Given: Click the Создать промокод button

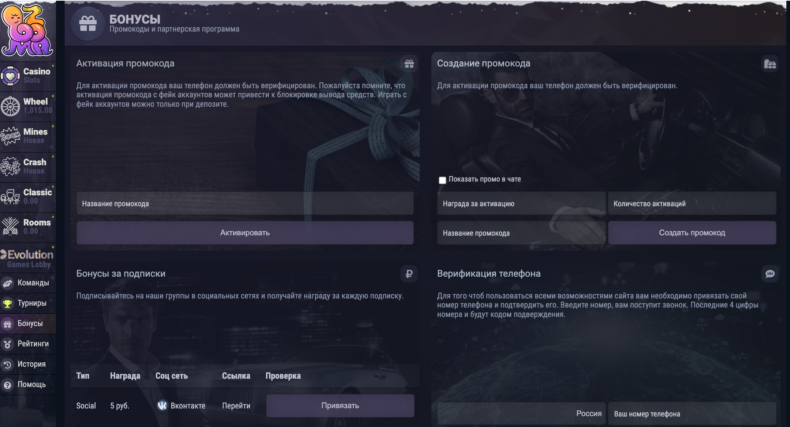Looking at the screenshot, I should (x=692, y=233).
